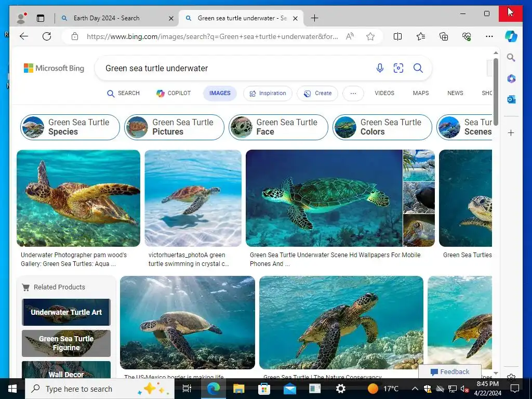Select the Sea Turtle Scenes chip
Screen dimensions: 532x399
(464, 127)
